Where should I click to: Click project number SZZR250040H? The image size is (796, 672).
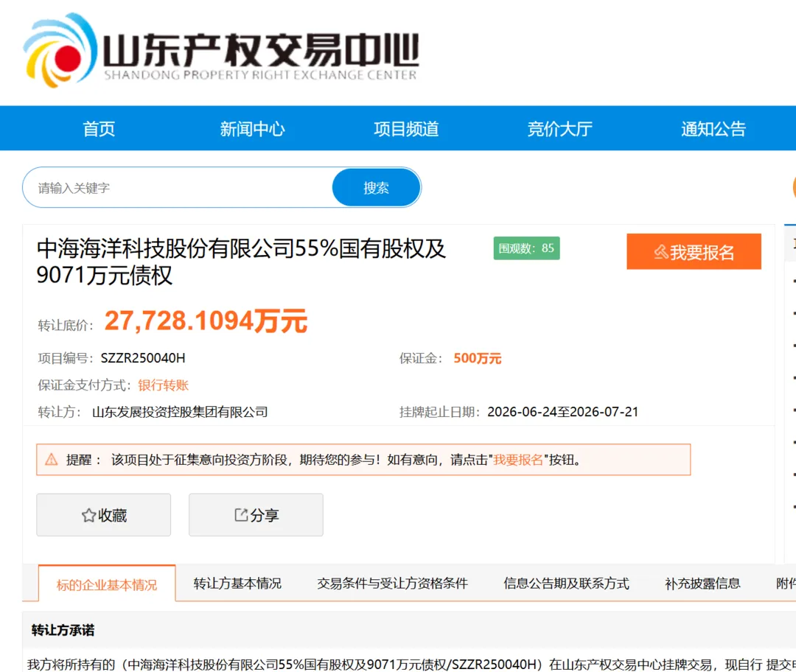[x=143, y=358]
